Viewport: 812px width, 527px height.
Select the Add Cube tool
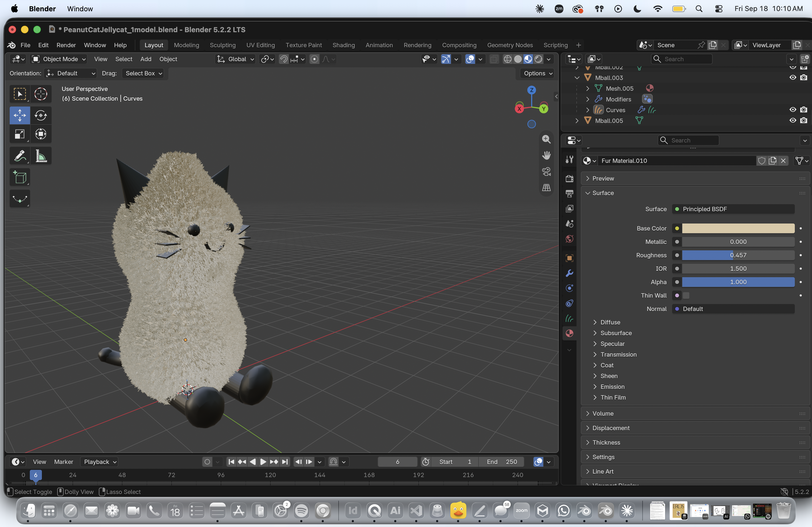click(20, 177)
